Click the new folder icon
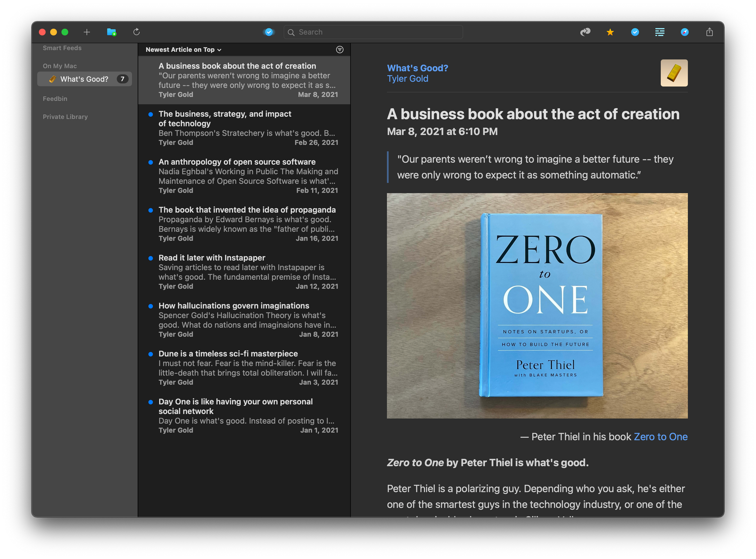 coord(112,32)
